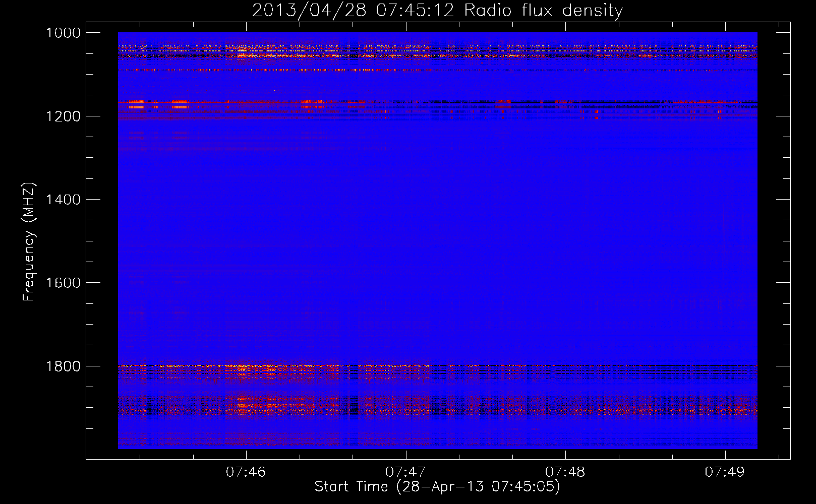Click the 'Start Time (28-Apr-13 07:45:05)' axis label
Screen dimensions: 816x504
coord(437,487)
